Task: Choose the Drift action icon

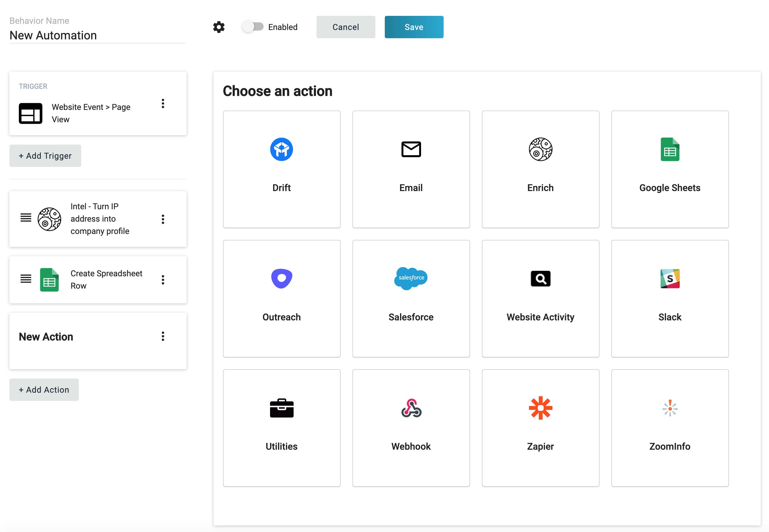Action: (282, 149)
